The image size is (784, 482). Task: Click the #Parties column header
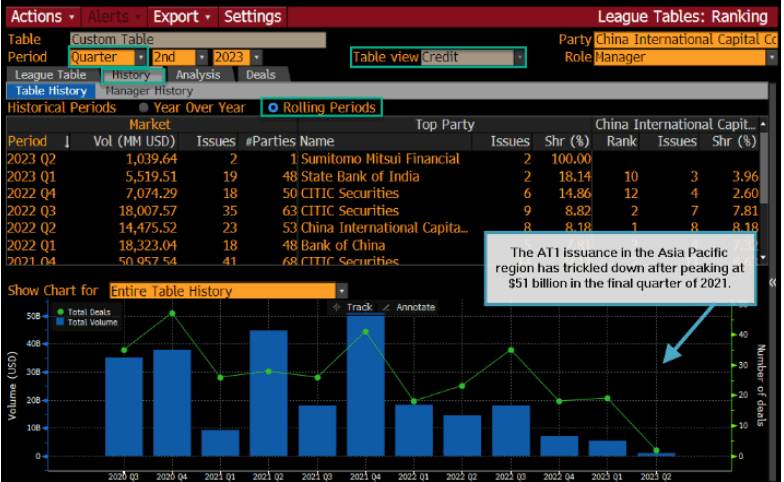[x=270, y=142]
